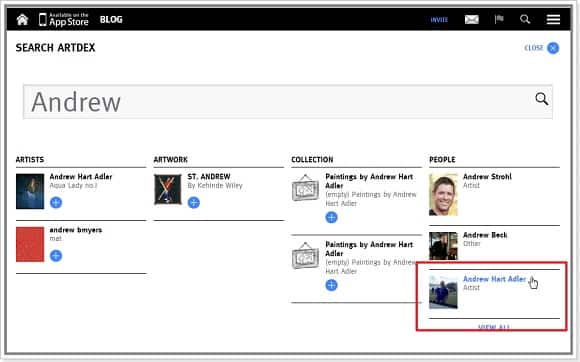Open the App Store download link
580x362 pixels.
pyautogui.click(x=64, y=19)
